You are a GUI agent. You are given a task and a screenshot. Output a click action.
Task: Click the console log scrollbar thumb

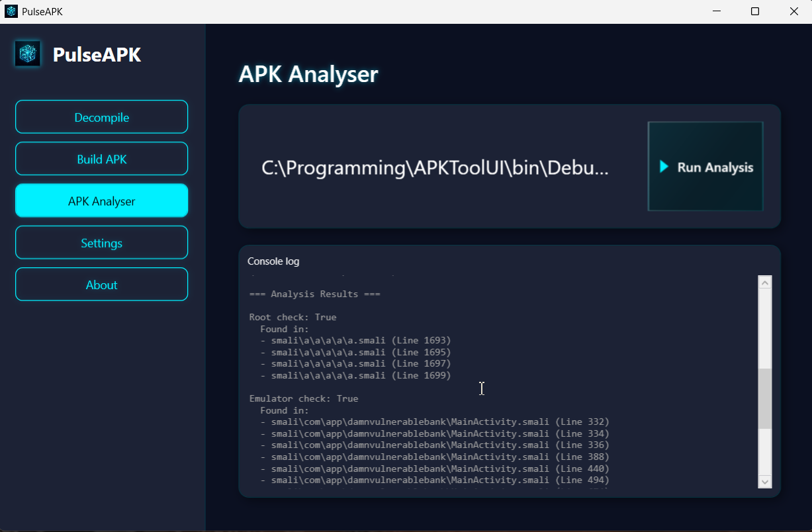[x=765, y=398]
